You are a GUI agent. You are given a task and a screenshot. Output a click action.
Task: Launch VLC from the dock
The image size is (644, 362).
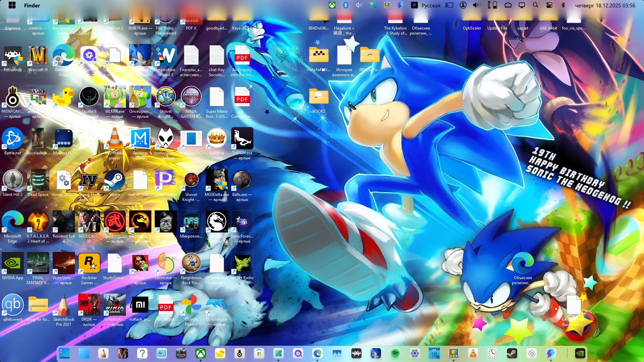click(x=473, y=353)
